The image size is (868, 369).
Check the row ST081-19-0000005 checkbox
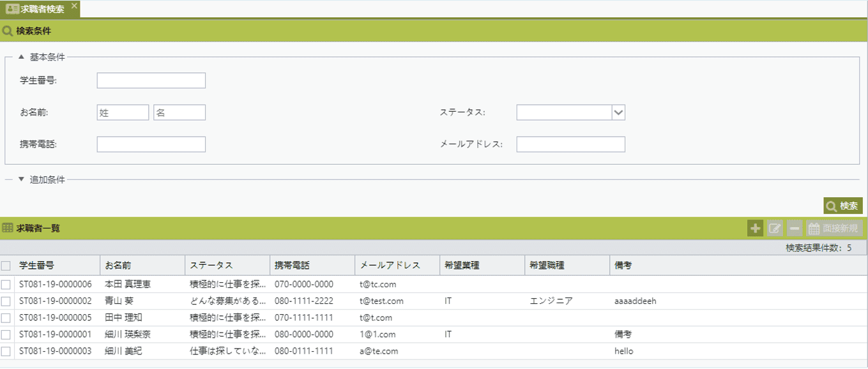6,318
